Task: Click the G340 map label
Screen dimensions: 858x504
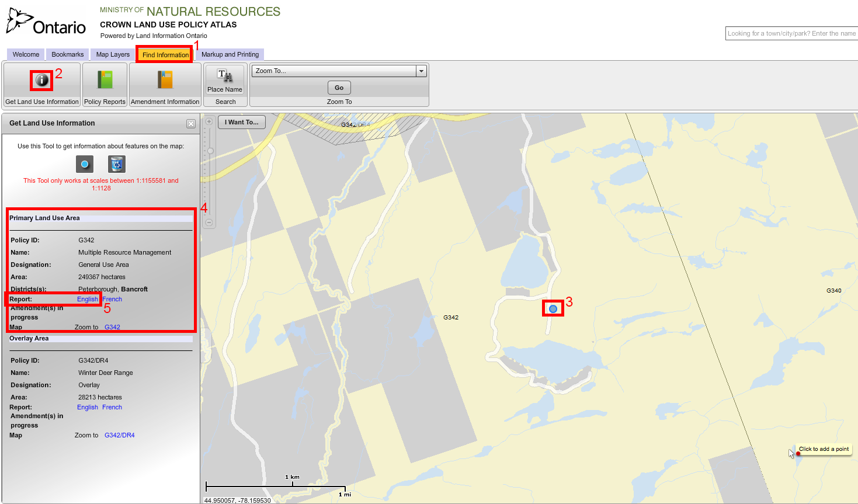Action: tap(833, 290)
